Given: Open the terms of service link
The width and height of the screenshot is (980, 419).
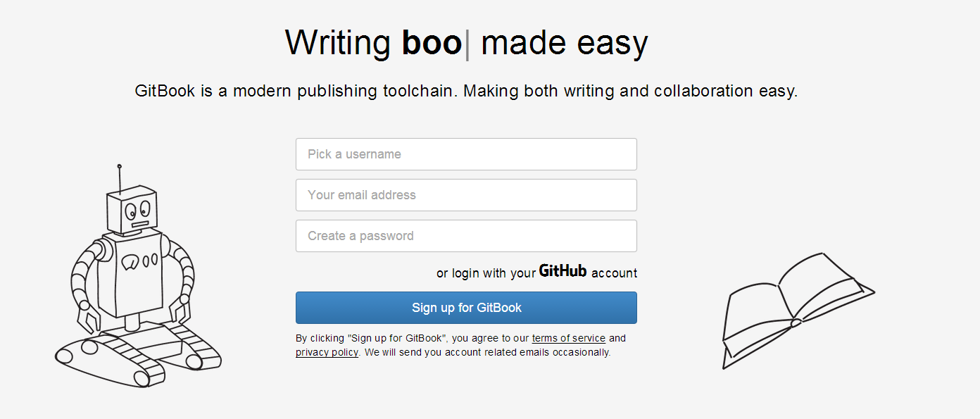Looking at the screenshot, I should (568, 339).
